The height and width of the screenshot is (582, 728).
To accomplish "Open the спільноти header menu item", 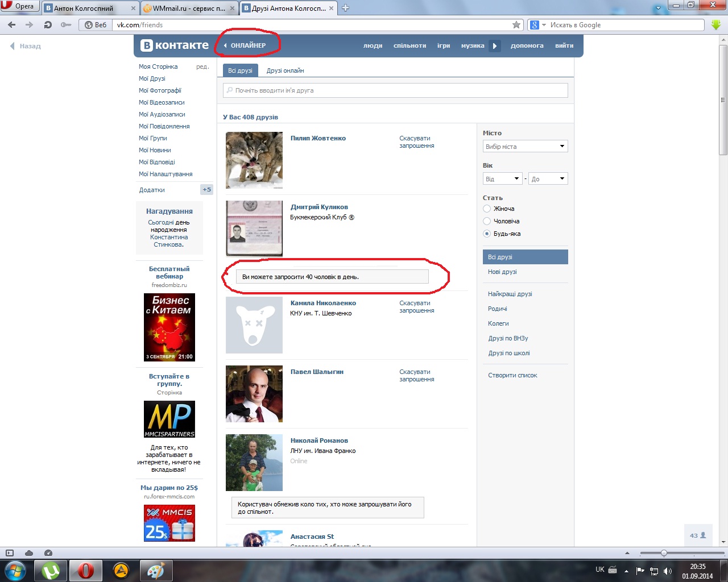I will click(410, 45).
